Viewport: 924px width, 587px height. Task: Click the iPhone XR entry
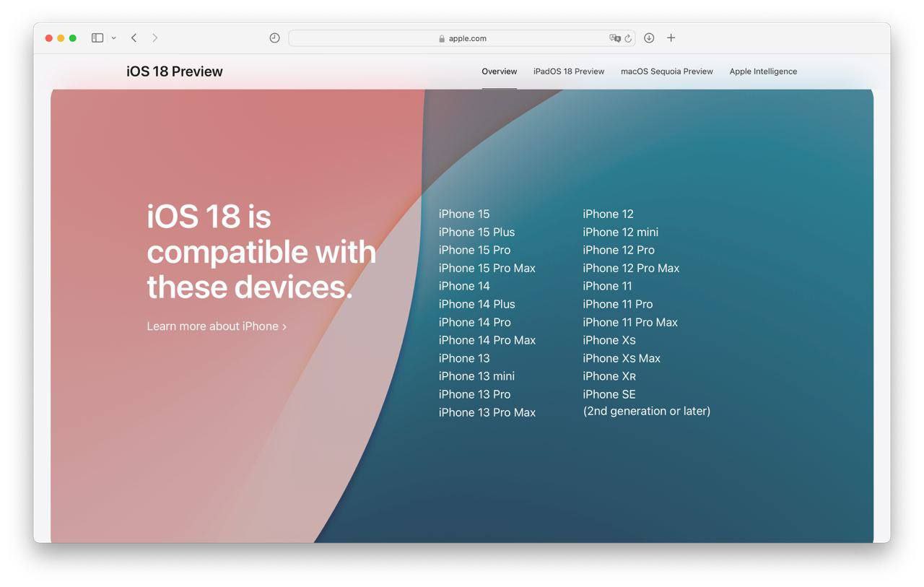[609, 376]
